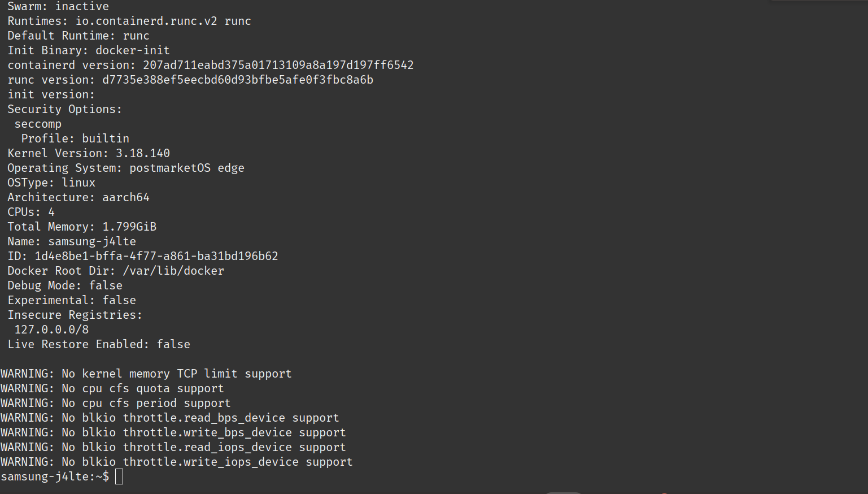This screenshot has height=494, width=868.
Task: Click the samsung-j4lte shell prompt text
Action: [x=55, y=476]
